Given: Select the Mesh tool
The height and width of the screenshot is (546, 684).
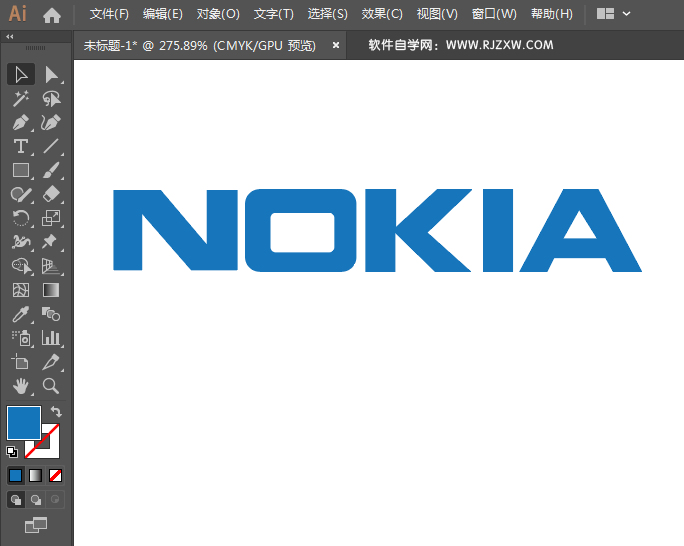Looking at the screenshot, I should (21, 290).
